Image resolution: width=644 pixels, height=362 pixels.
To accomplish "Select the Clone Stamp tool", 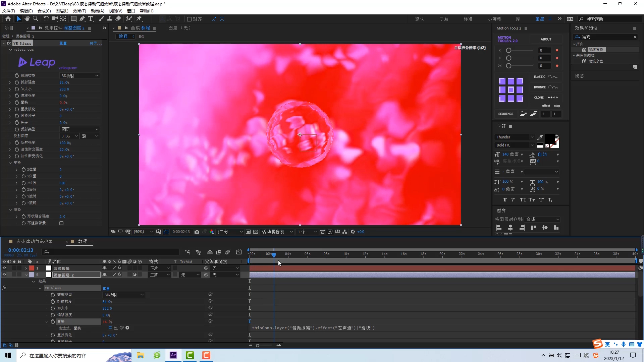I will coord(110,19).
